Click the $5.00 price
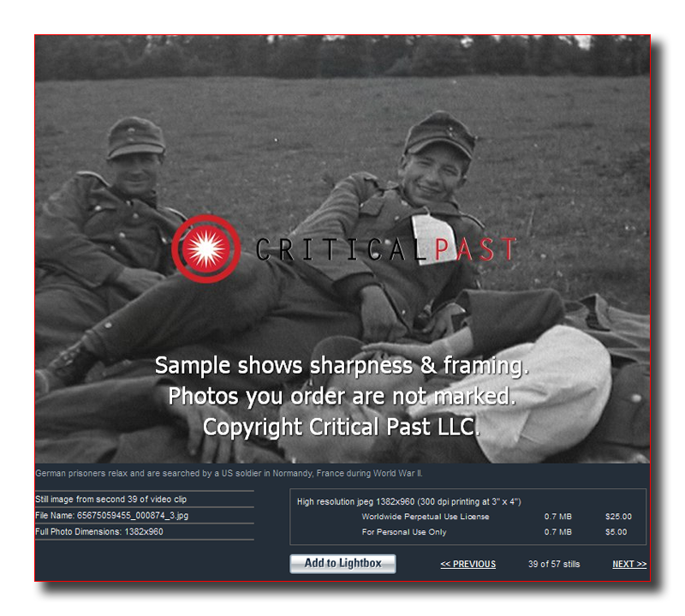 click(616, 532)
